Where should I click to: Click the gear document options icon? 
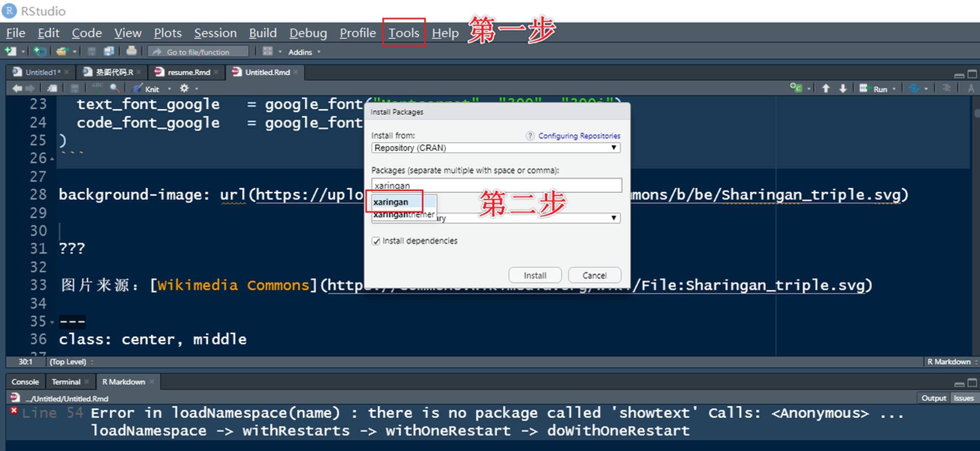click(184, 88)
